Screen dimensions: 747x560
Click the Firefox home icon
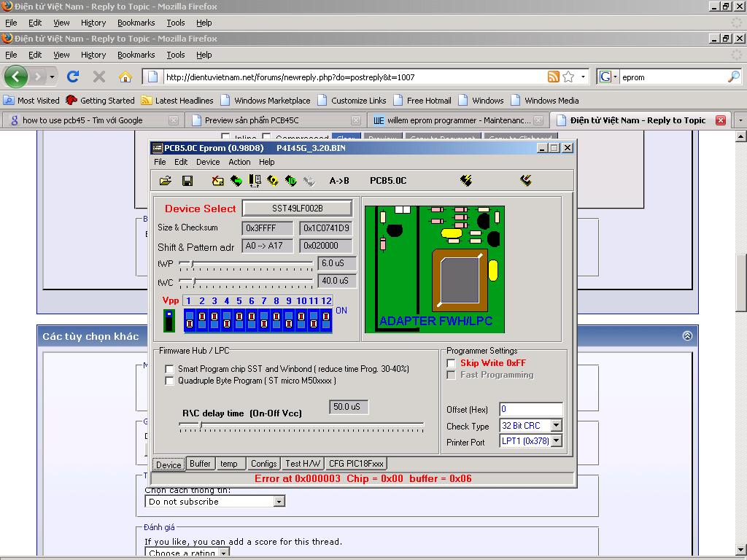coord(125,77)
